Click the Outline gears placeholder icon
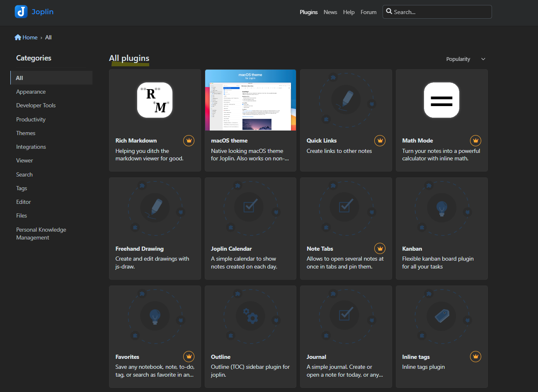The width and height of the screenshot is (538, 392). click(250, 316)
